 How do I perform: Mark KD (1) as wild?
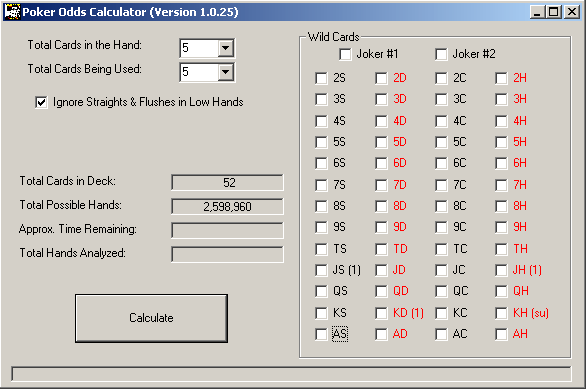[381, 313]
